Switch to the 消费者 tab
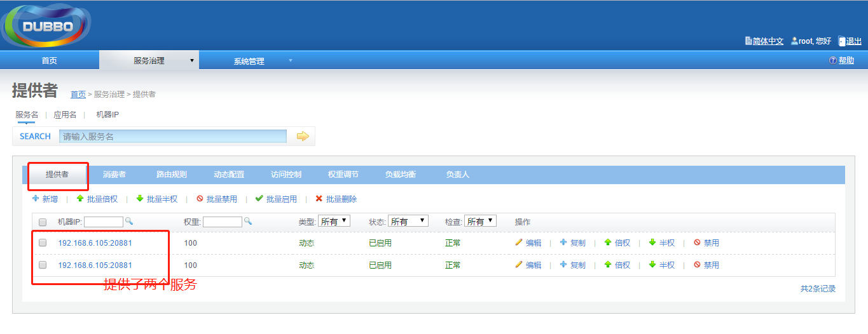Viewport: 868px width, 334px height. point(114,175)
